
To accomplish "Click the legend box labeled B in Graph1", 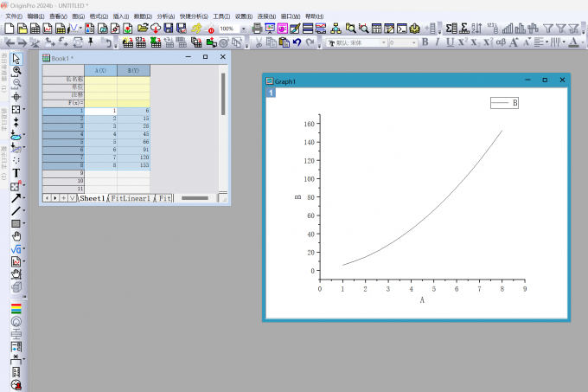I will point(504,103).
